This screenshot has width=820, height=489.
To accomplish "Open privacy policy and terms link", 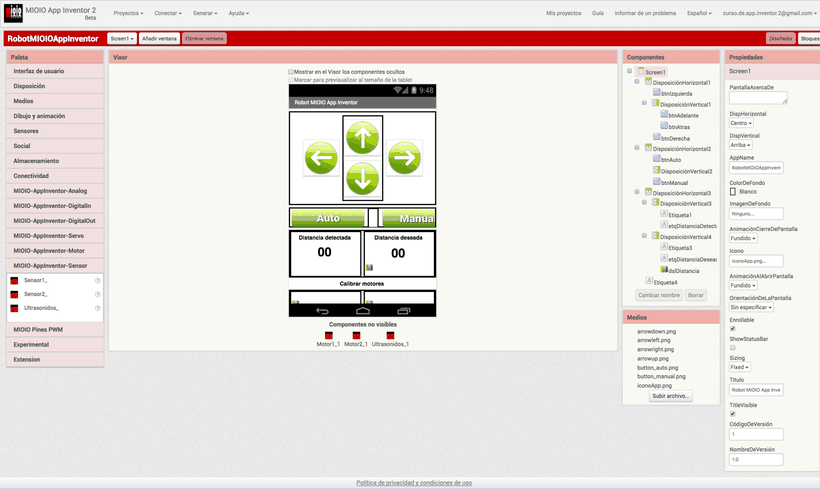I will [x=414, y=483].
